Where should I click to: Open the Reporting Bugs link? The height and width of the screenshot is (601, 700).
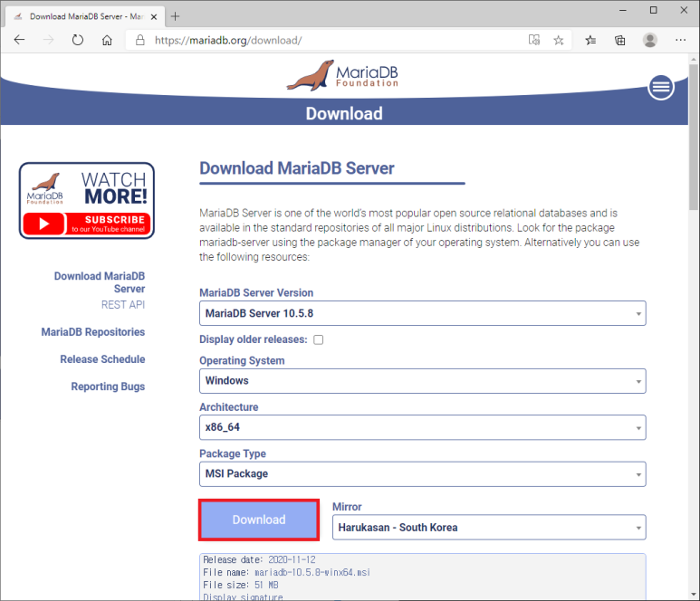pos(108,386)
